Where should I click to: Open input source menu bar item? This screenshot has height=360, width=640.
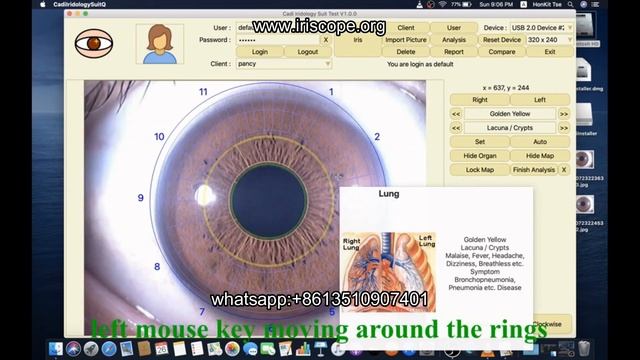point(524,4)
